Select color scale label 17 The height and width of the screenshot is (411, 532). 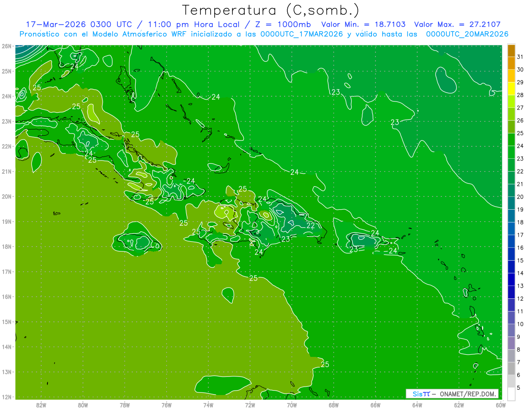coord(520,235)
